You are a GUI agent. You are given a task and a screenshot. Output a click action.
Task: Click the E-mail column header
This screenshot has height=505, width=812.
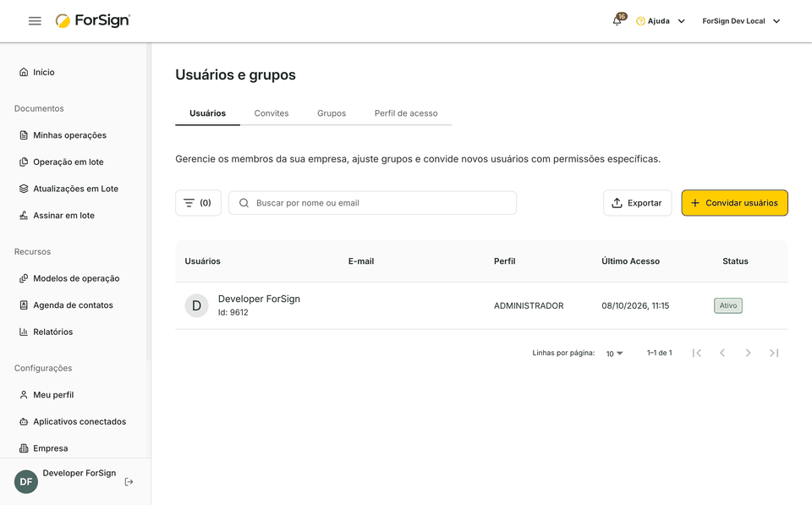(x=361, y=261)
